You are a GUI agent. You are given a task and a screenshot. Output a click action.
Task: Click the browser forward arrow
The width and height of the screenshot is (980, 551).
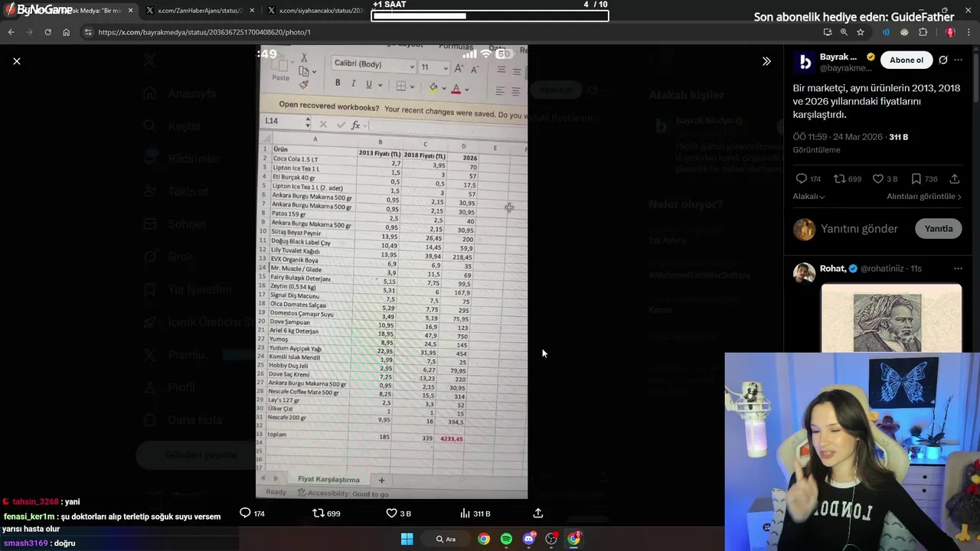[x=29, y=32]
